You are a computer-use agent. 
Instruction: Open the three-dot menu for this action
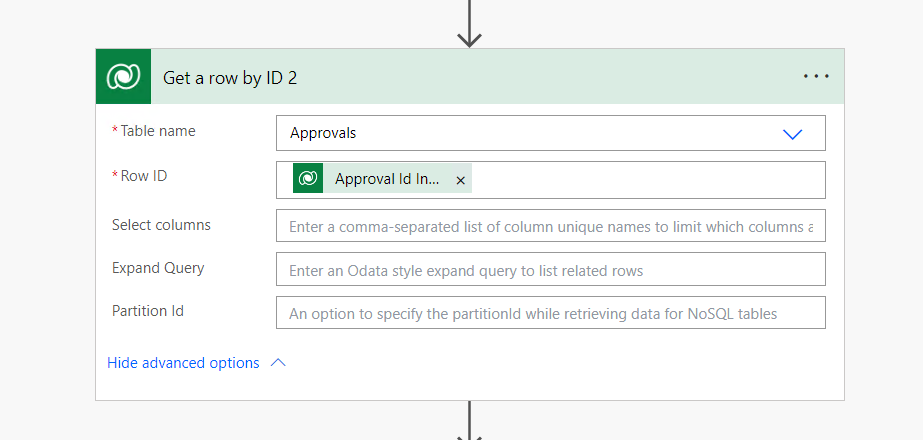816,77
